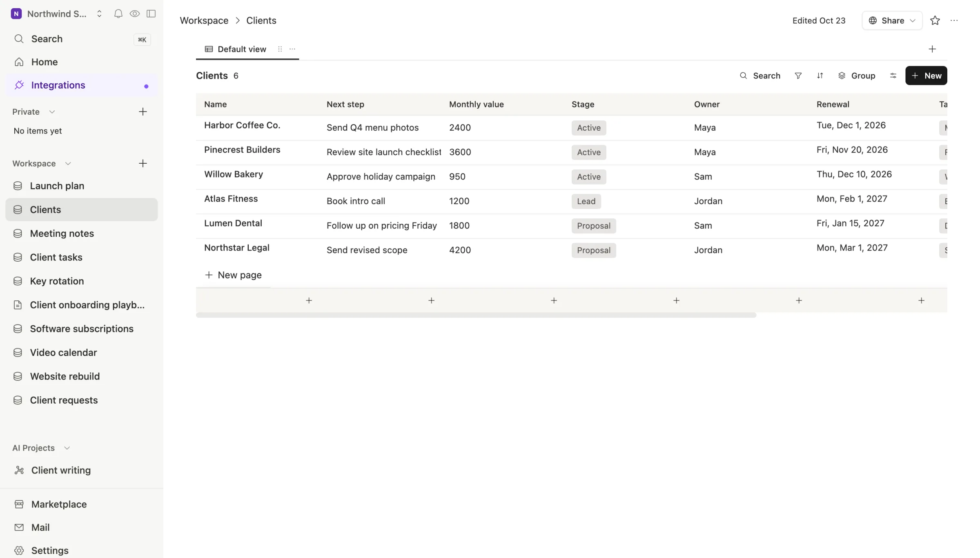This screenshot has width=980, height=558.
Task: Open Marketplace
Action: tap(82, 504)
